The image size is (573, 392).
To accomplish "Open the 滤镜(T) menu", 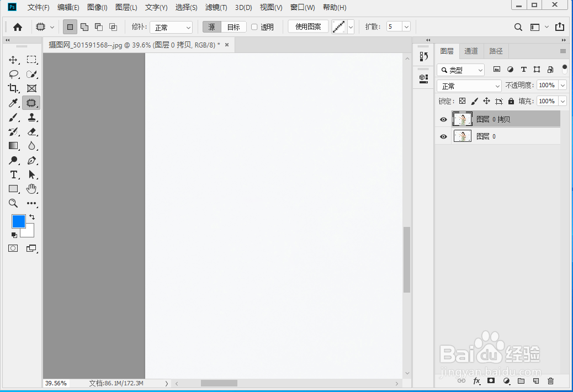I will (216, 7).
